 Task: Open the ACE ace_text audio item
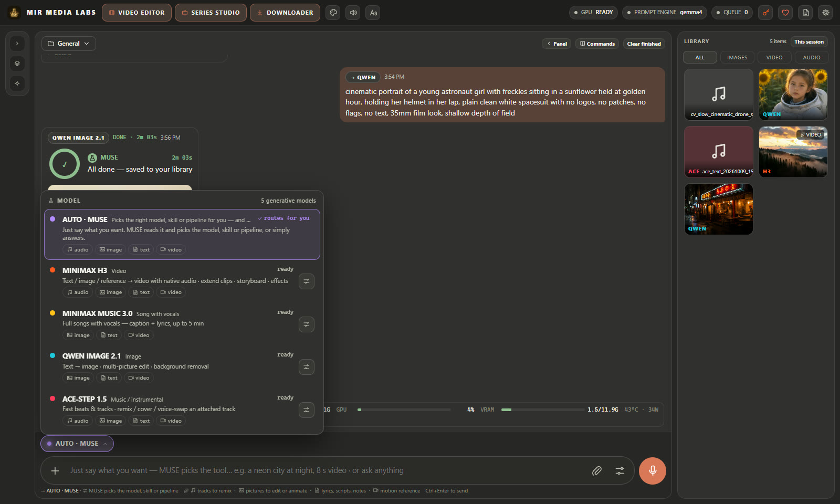point(719,152)
